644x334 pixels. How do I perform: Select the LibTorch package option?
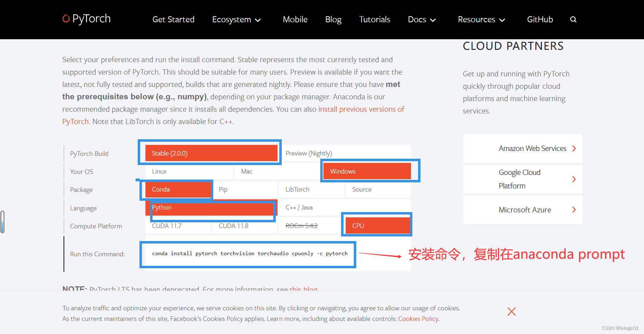pyautogui.click(x=311, y=189)
